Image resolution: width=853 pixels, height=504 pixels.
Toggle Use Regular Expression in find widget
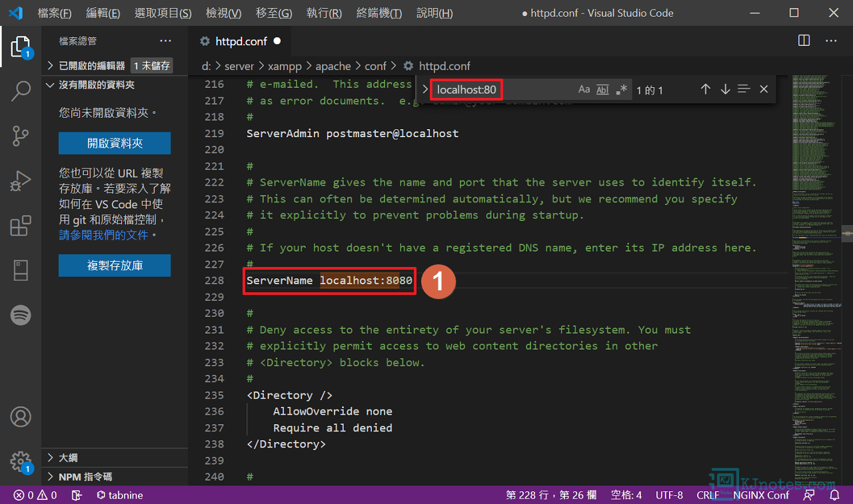click(621, 89)
